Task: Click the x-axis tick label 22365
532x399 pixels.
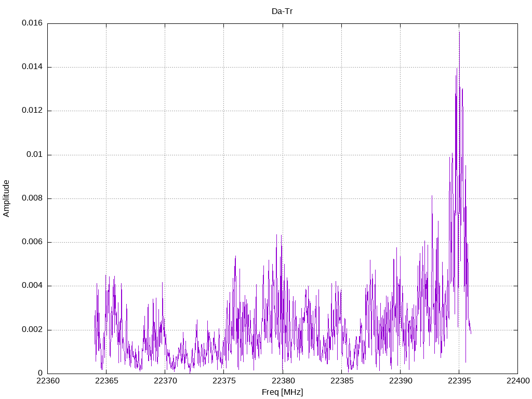Action: (107, 381)
